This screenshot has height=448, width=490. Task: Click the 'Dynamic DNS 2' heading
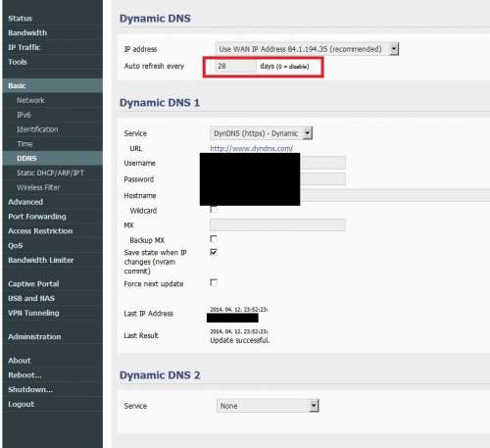pos(160,375)
